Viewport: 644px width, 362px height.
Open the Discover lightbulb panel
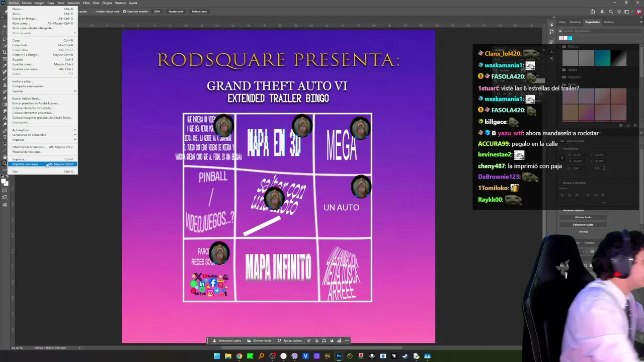tap(619, 11)
